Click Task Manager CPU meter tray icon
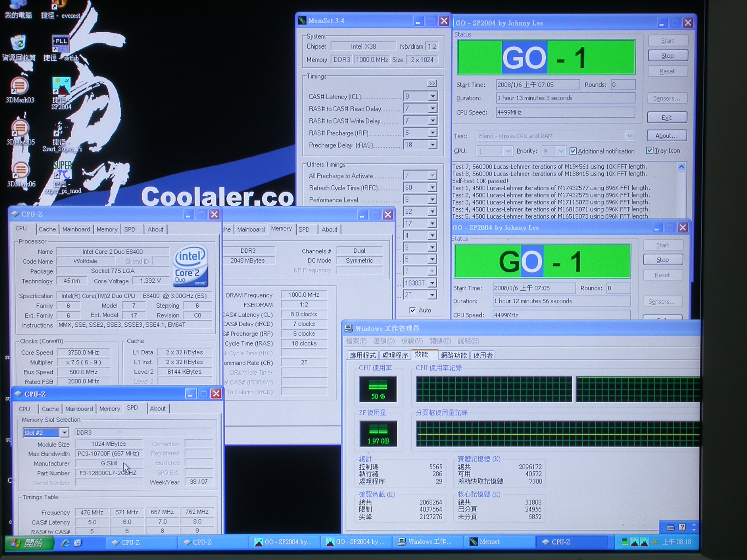The width and height of the screenshot is (747, 560). pyautogui.click(x=624, y=542)
